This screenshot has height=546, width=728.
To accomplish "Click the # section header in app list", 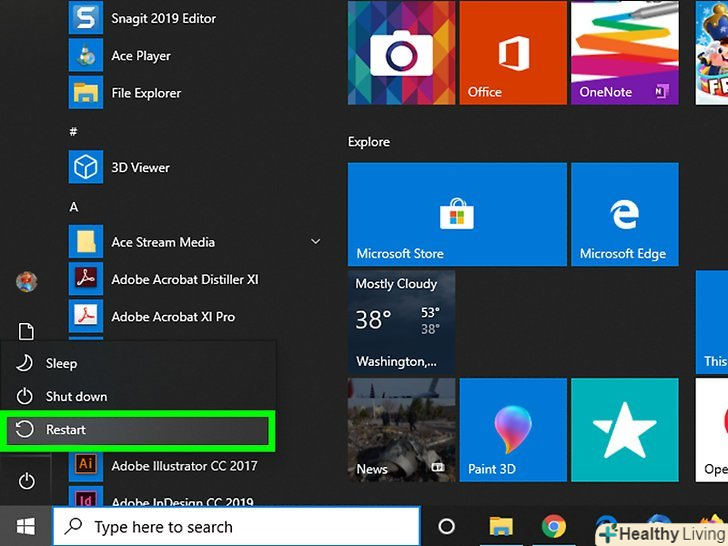I will pos(74,131).
